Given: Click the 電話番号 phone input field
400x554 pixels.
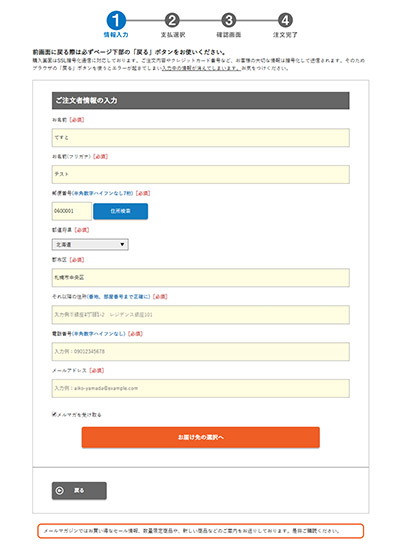Looking at the screenshot, I should click(201, 352).
